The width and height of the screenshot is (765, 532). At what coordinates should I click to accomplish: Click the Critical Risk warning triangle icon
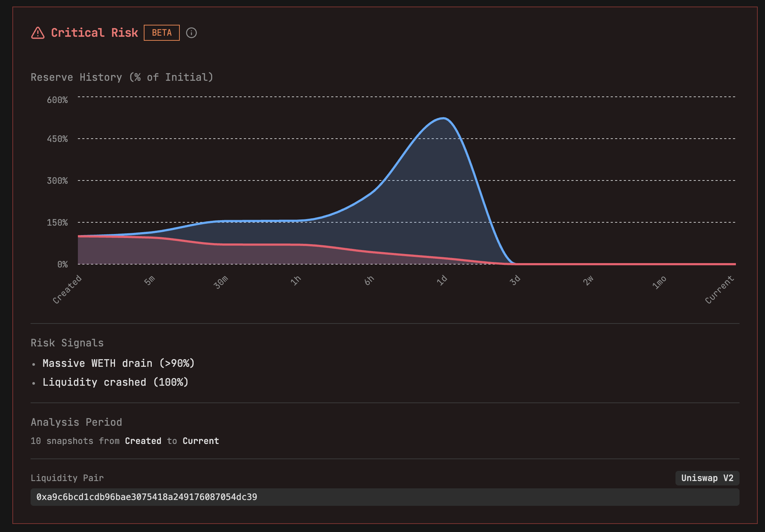tap(38, 33)
